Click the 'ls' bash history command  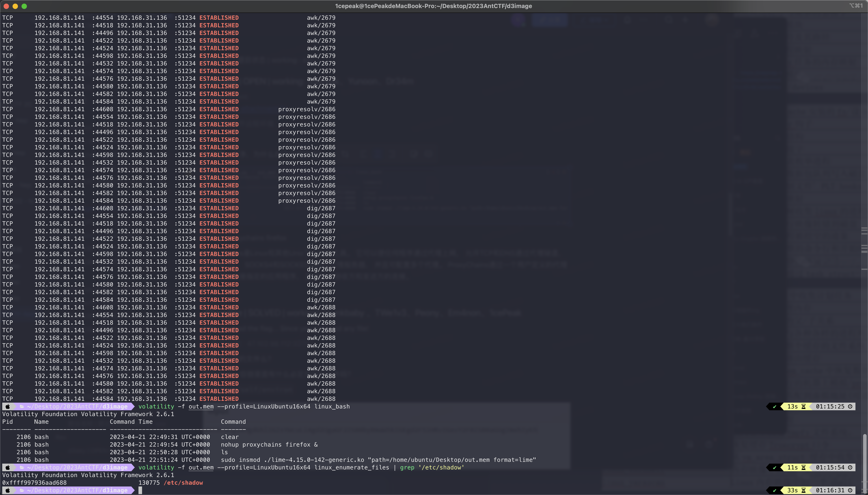(224, 452)
